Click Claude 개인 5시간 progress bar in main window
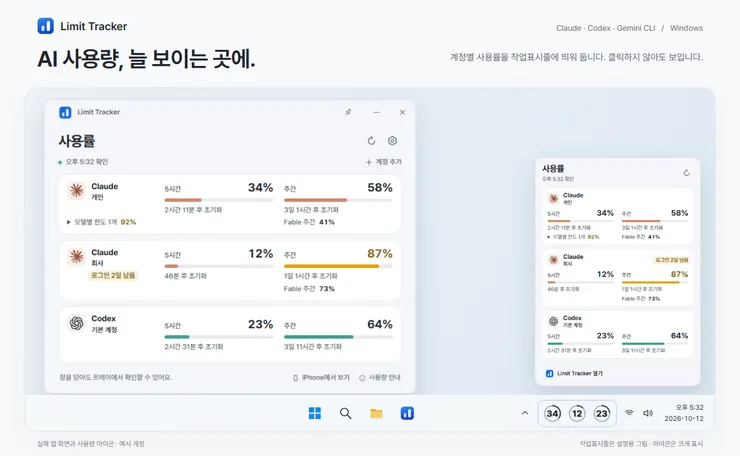 click(219, 200)
